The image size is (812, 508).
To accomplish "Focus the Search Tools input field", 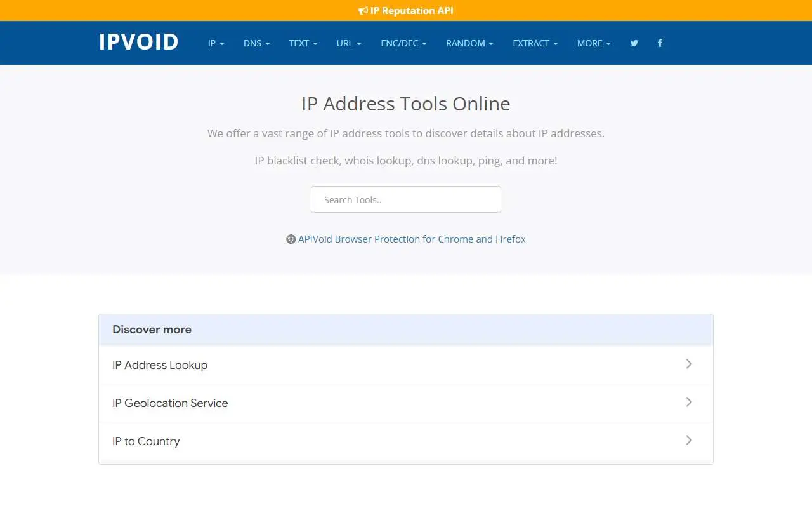I will [406, 199].
